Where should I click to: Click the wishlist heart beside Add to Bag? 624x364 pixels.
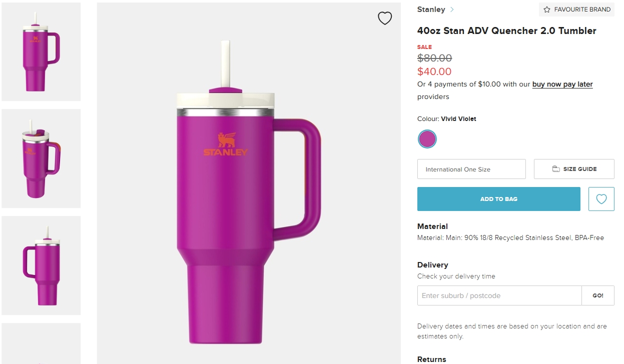[x=601, y=199]
